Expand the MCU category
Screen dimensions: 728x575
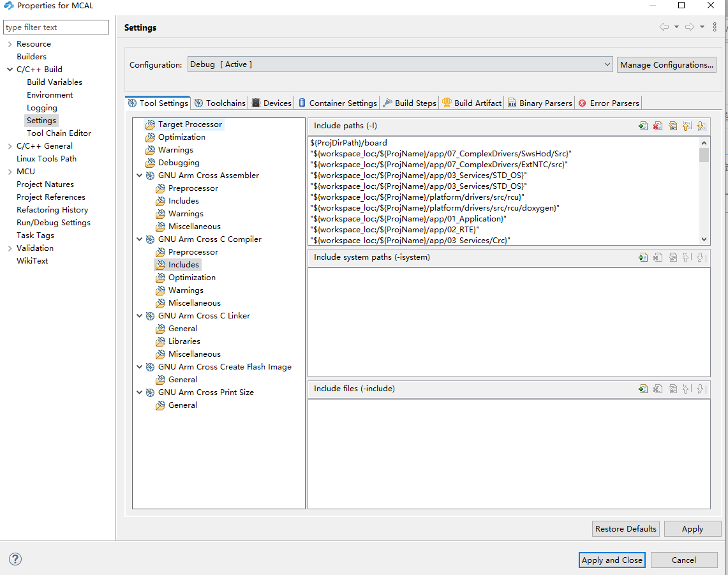pos(10,172)
